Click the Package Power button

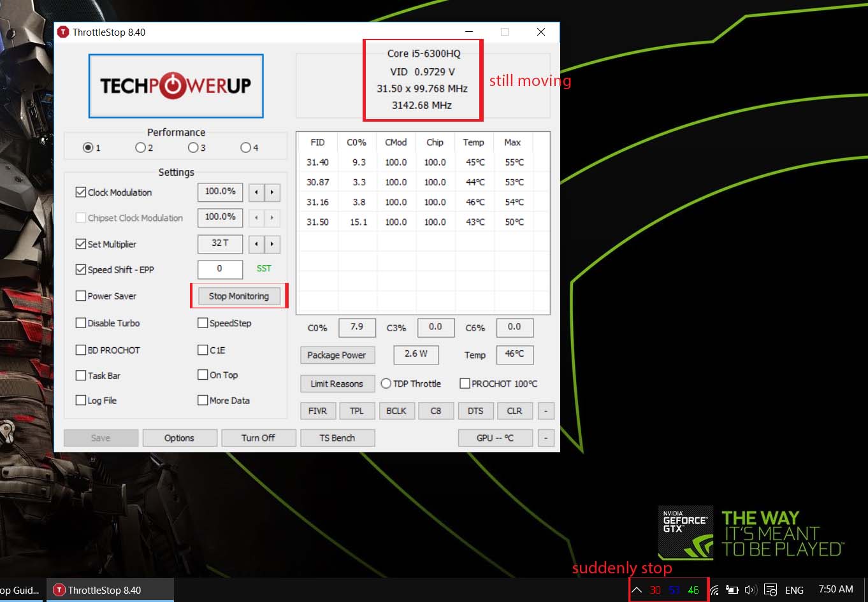tap(337, 355)
